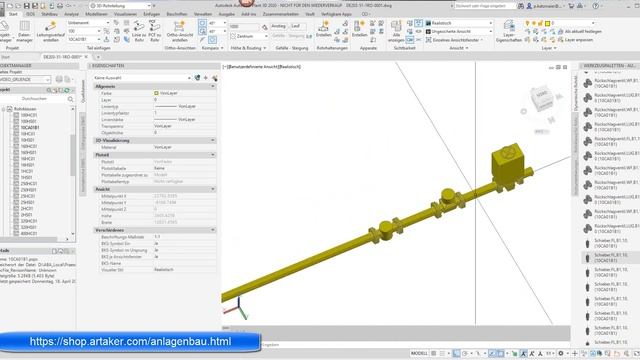Viewport: 640px width, 360px height.
Task: Toggle the layer lightbulb on/off icon
Action: (x=527, y=23)
